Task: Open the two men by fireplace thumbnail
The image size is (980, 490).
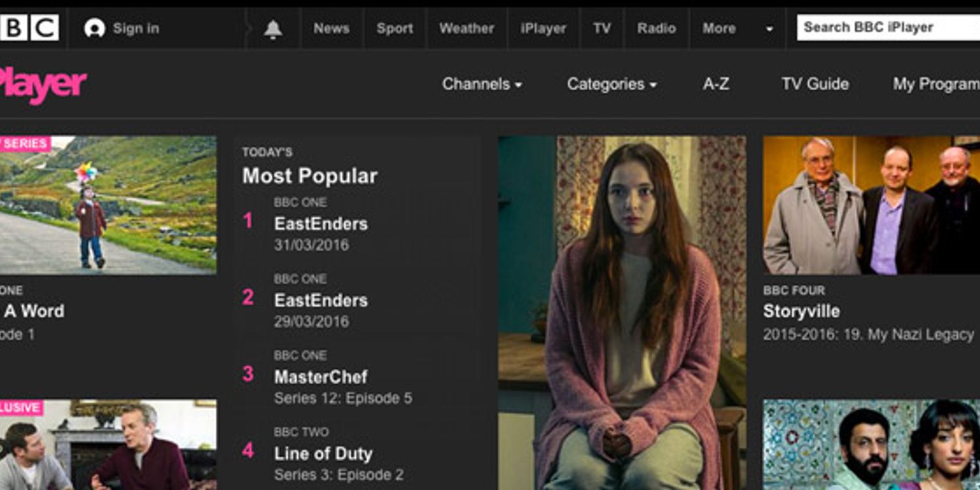Action: coord(108,445)
